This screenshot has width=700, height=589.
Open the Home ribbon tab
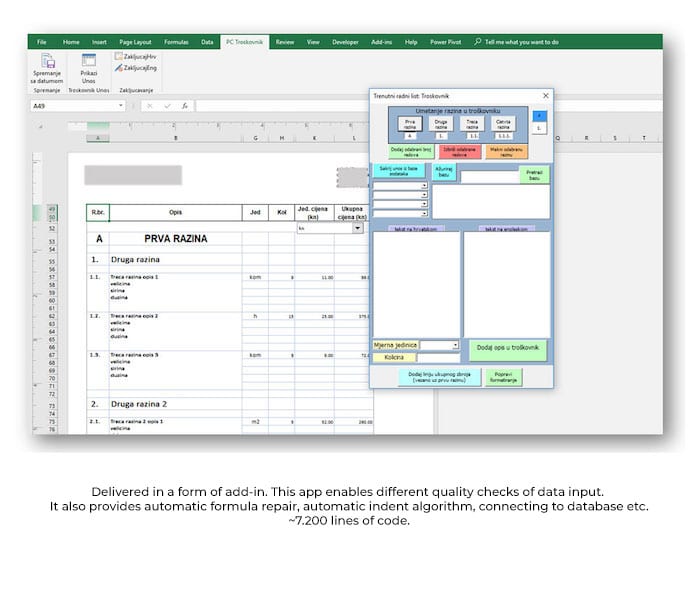pos(71,42)
